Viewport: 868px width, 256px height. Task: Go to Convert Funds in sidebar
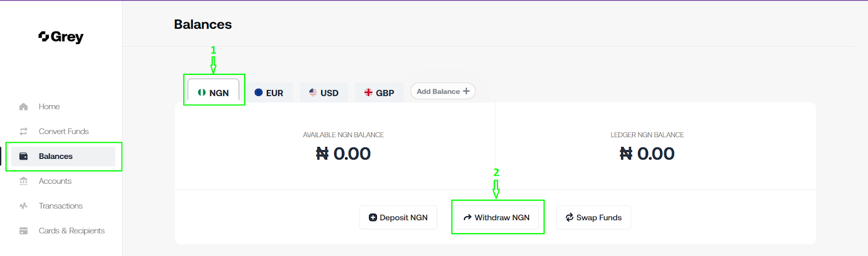(63, 131)
